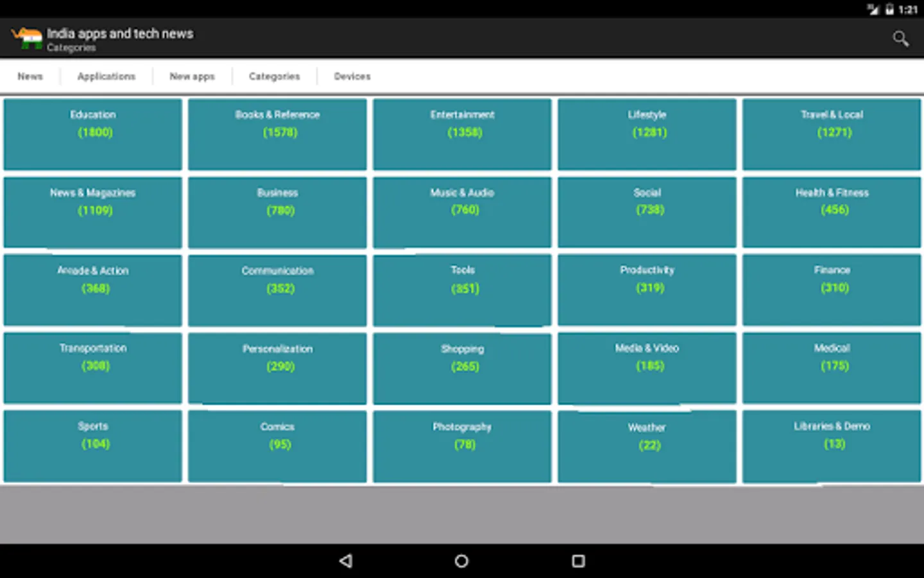
Task: Tap the search magnifier icon
Action: pos(900,39)
